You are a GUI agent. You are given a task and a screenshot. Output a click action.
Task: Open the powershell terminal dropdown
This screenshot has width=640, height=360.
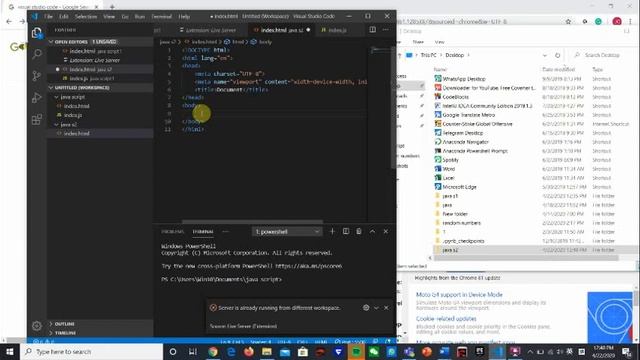pos(287,231)
